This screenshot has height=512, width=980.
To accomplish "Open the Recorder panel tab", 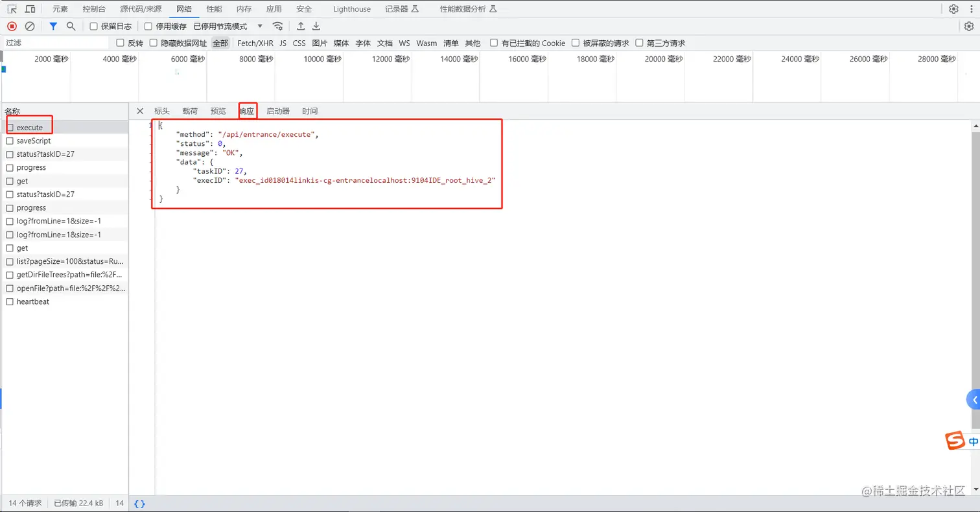I will pyautogui.click(x=402, y=9).
